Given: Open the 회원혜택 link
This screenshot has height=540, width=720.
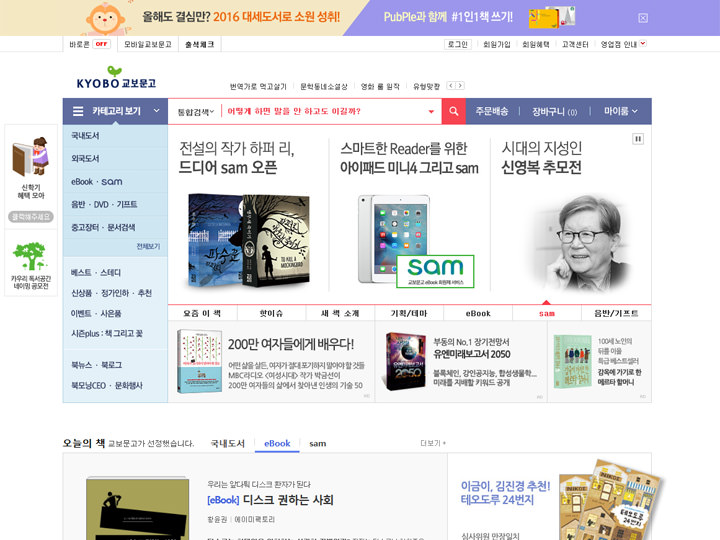Looking at the screenshot, I should click(x=535, y=44).
